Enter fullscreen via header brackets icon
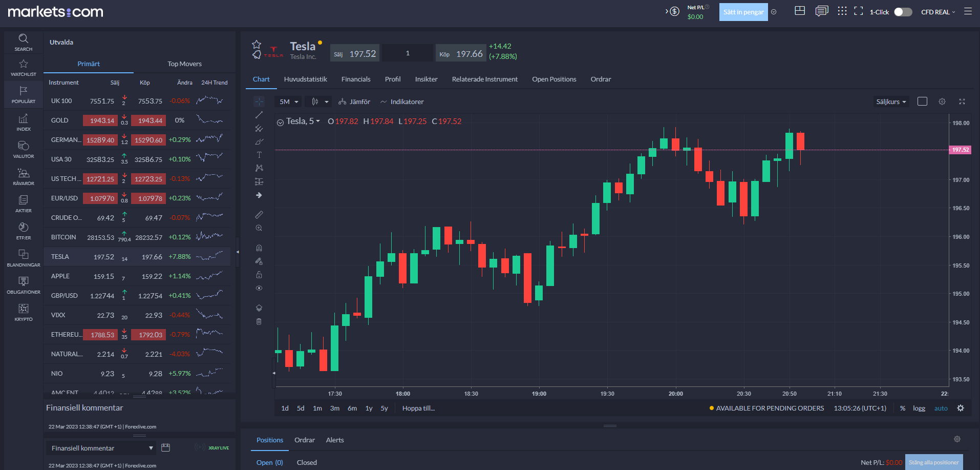The image size is (980, 470). (859, 11)
